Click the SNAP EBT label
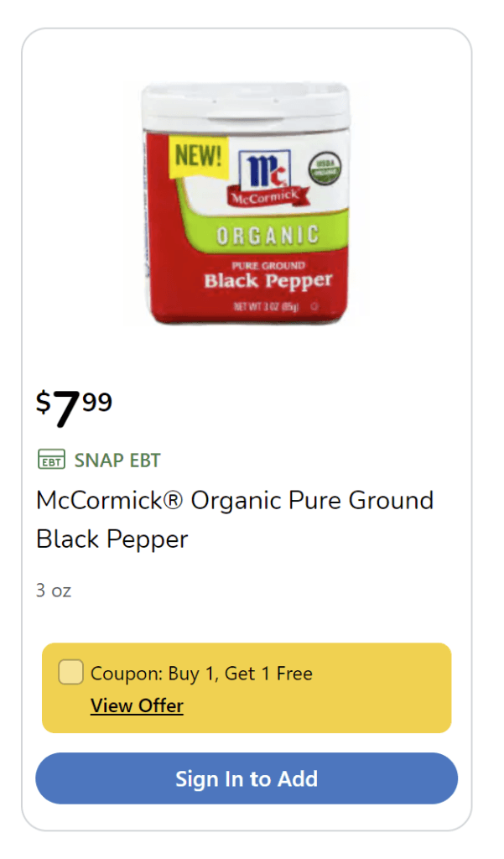This screenshot has width=504, height=859. [x=117, y=460]
